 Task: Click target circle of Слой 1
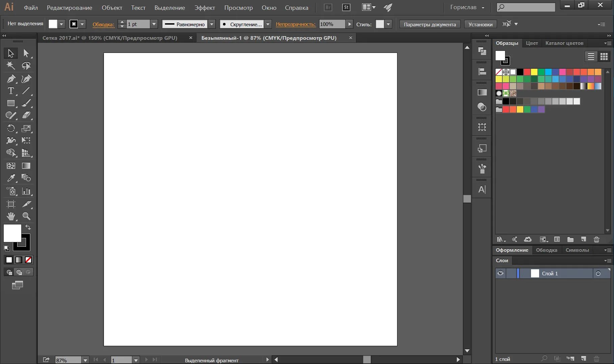pyautogui.click(x=598, y=273)
